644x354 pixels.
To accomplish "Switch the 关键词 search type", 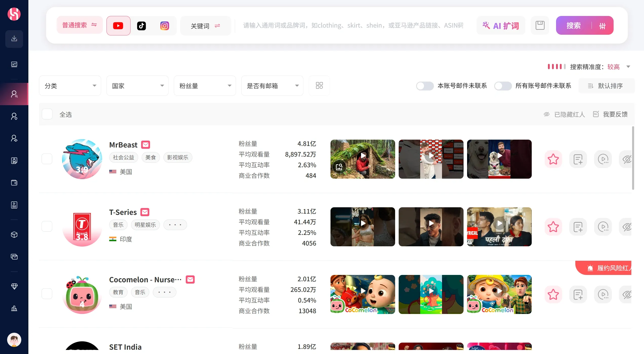I will coord(206,26).
